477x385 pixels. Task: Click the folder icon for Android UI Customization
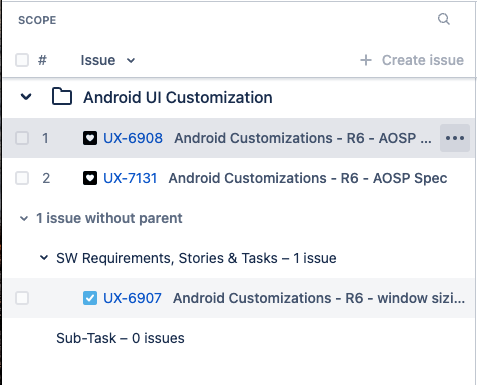click(62, 97)
